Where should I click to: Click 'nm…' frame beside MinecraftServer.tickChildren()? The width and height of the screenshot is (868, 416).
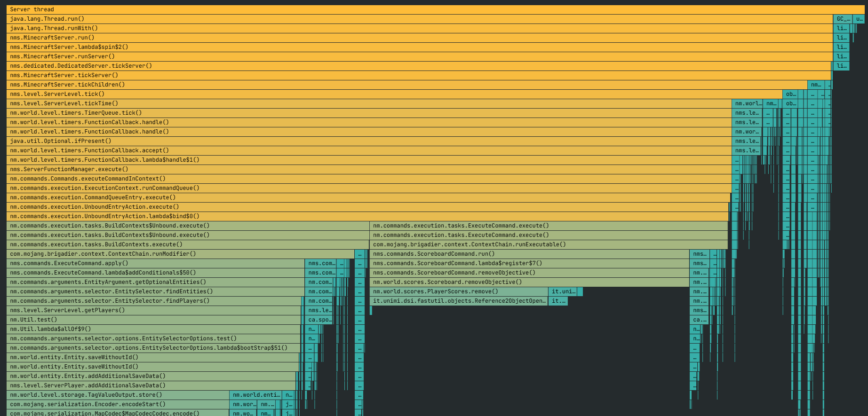click(x=815, y=85)
